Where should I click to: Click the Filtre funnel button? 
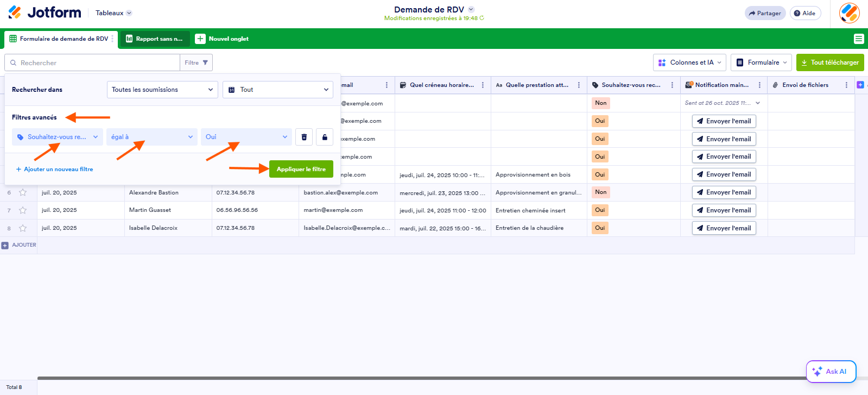click(196, 62)
